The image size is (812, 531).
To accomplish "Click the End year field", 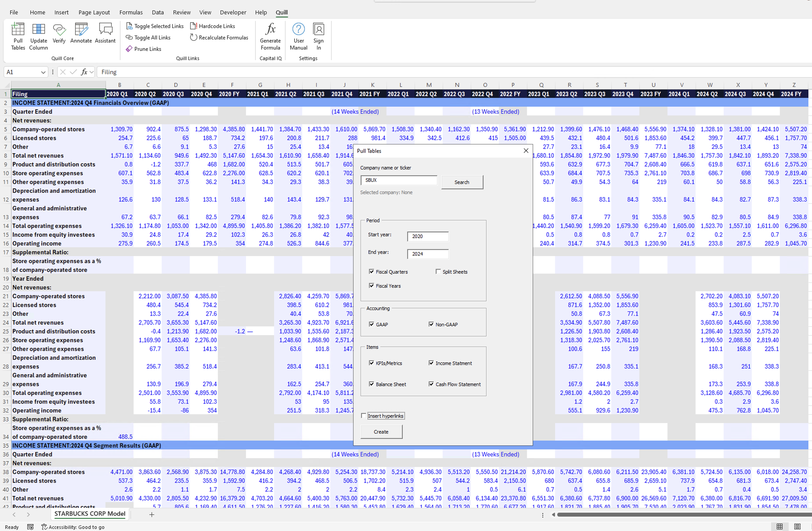I will 428,254.
